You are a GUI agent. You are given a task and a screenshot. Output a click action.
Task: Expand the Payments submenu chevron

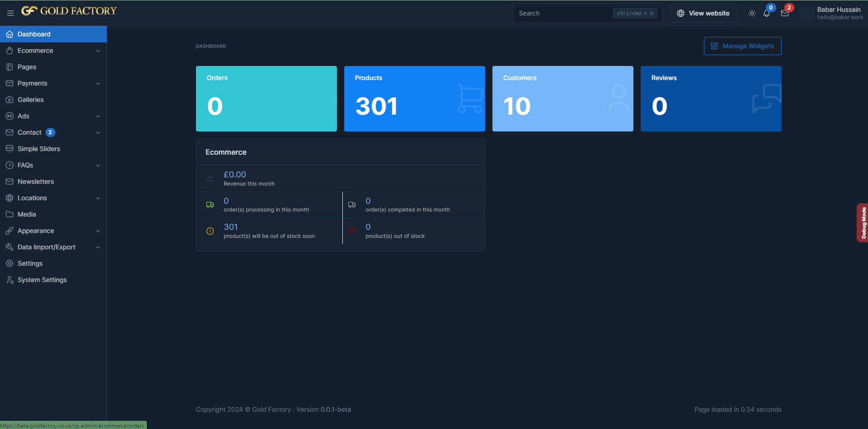tap(98, 84)
